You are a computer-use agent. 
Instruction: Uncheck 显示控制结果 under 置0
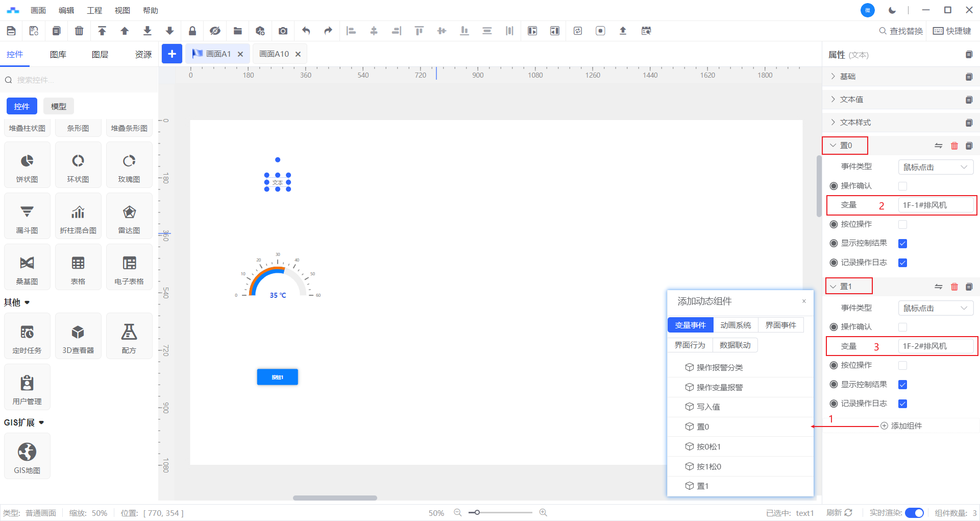pos(902,244)
